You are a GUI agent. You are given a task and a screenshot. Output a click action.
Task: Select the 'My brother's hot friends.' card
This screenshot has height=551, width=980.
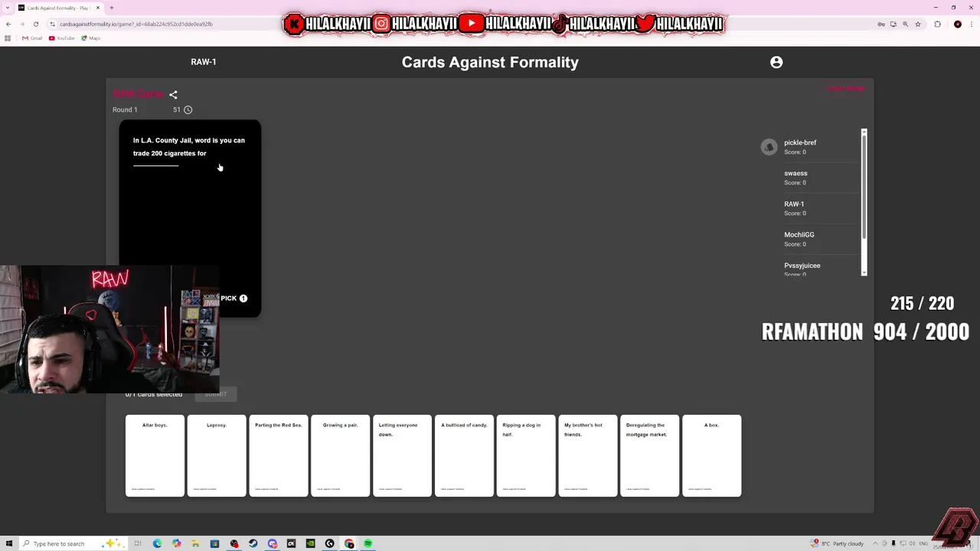coord(588,456)
